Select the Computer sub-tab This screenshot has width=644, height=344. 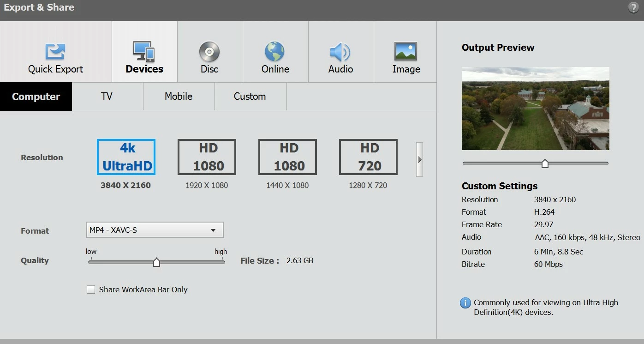pyautogui.click(x=36, y=97)
